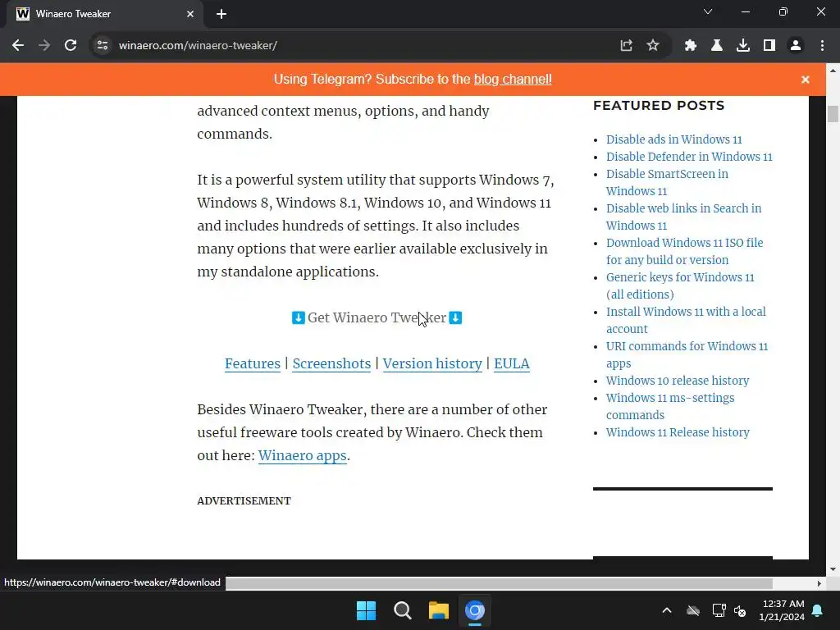Select the Winaero Tweaker tab
Screen dimensions: 840x630
click(104, 14)
